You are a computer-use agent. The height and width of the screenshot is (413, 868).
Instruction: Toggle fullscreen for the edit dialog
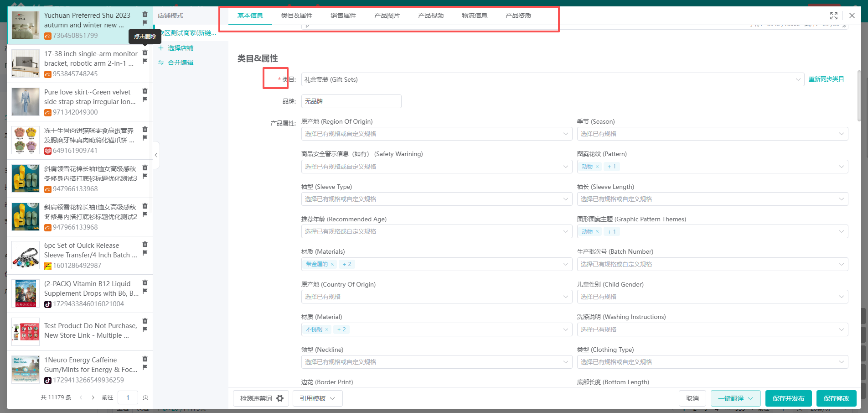(x=834, y=16)
